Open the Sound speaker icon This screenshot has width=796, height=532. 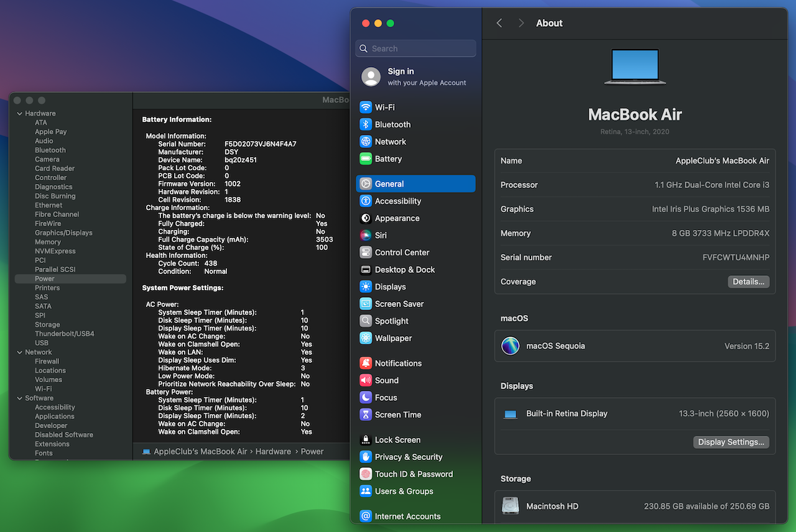pos(366,380)
